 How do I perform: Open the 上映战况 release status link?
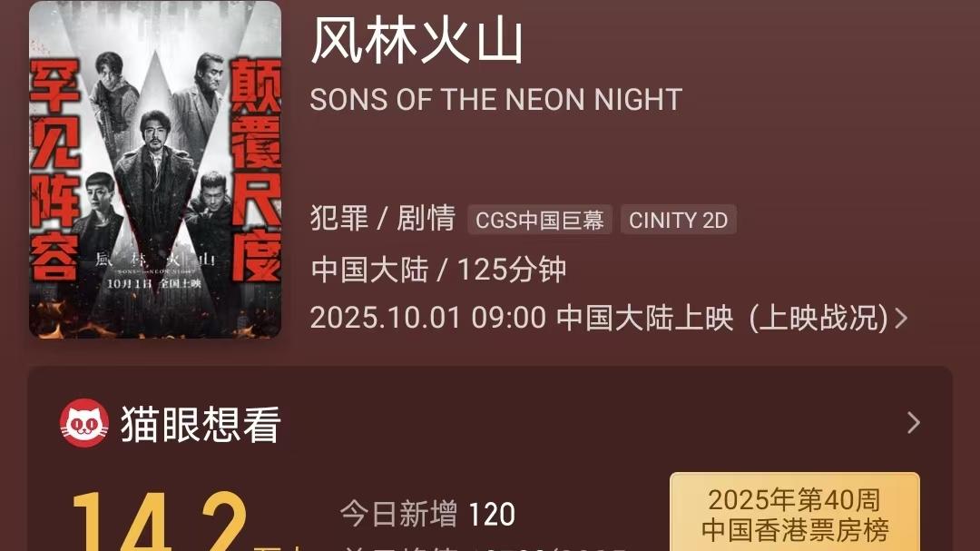tap(819, 319)
